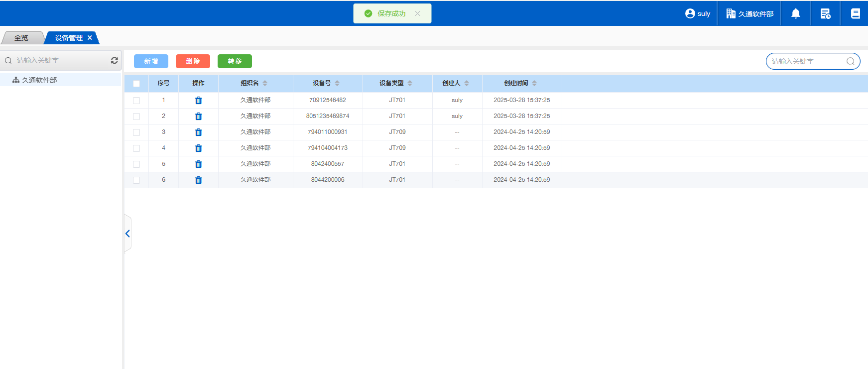
Task: Sort the table by 创建时间
Action: [534, 83]
